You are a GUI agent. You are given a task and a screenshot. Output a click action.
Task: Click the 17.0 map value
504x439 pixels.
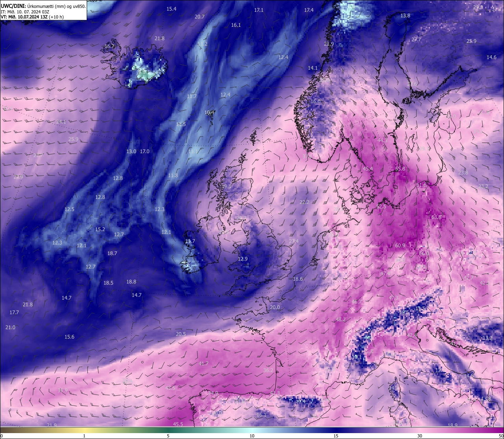tap(145, 151)
